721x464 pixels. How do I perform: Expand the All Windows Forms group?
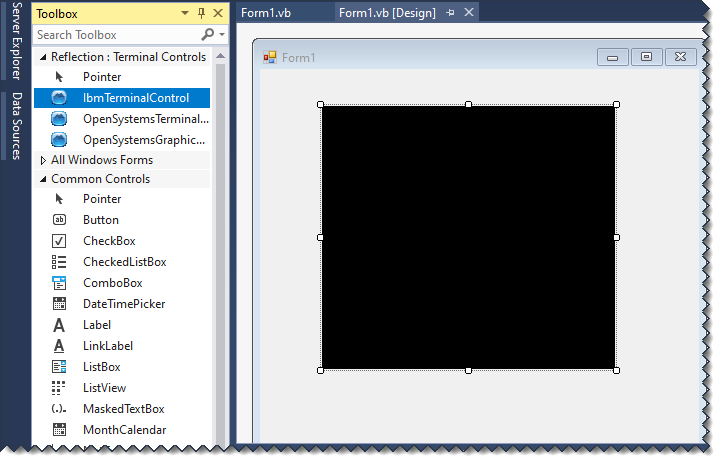[x=43, y=160]
